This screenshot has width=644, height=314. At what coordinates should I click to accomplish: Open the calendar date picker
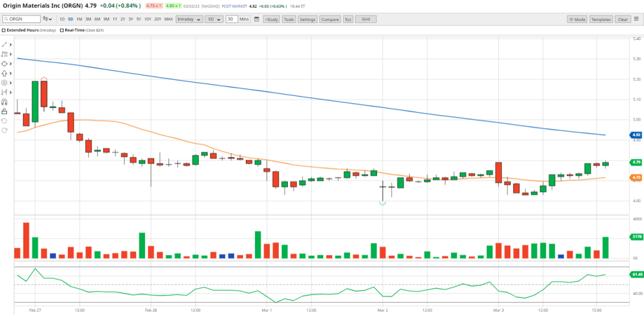click(x=257, y=19)
